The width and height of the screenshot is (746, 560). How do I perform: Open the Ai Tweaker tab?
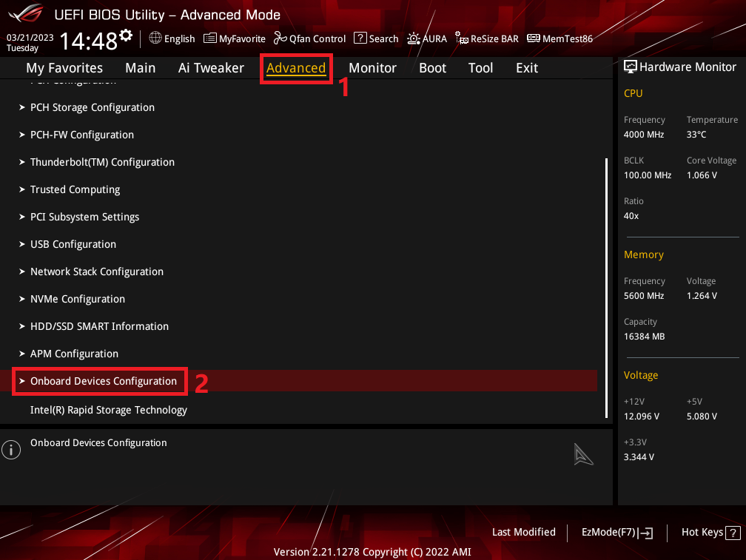211,68
